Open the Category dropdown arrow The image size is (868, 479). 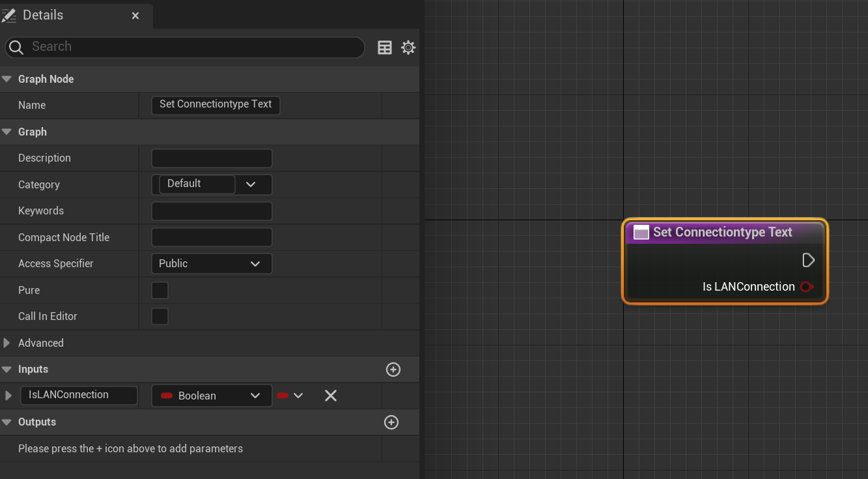click(251, 184)
